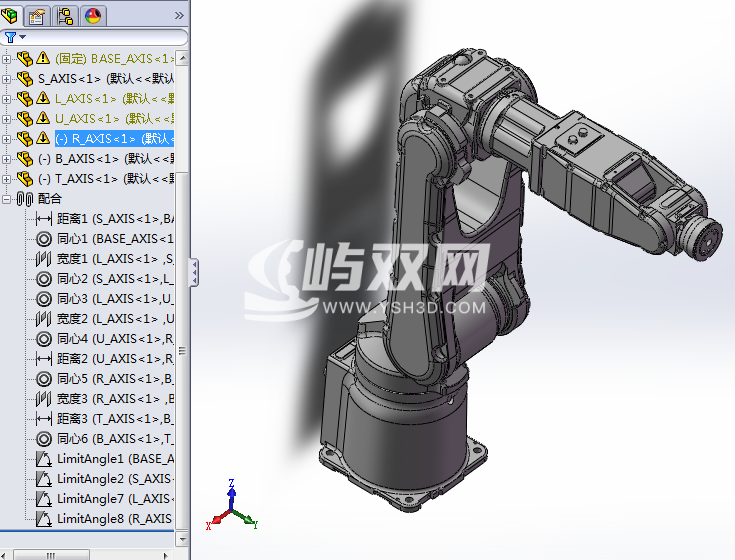
Task: Click the tree scrollbar down arrow
Action: [182, 539]
